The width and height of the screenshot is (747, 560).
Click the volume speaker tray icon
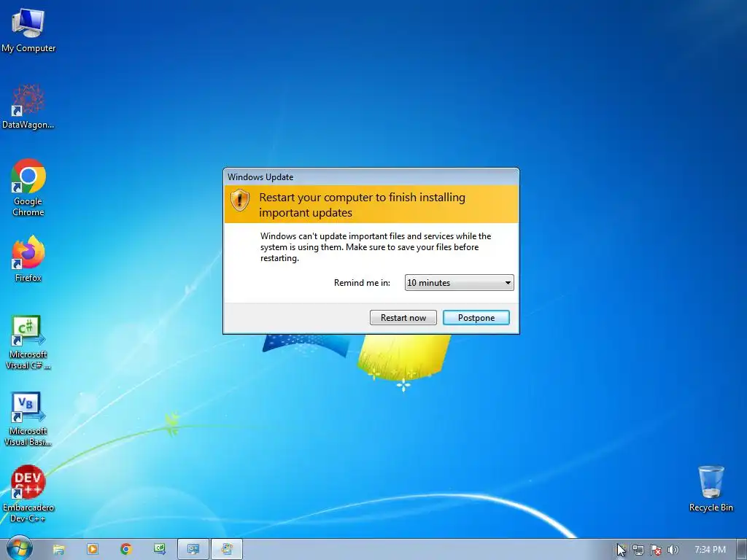[x=673, y=550]
